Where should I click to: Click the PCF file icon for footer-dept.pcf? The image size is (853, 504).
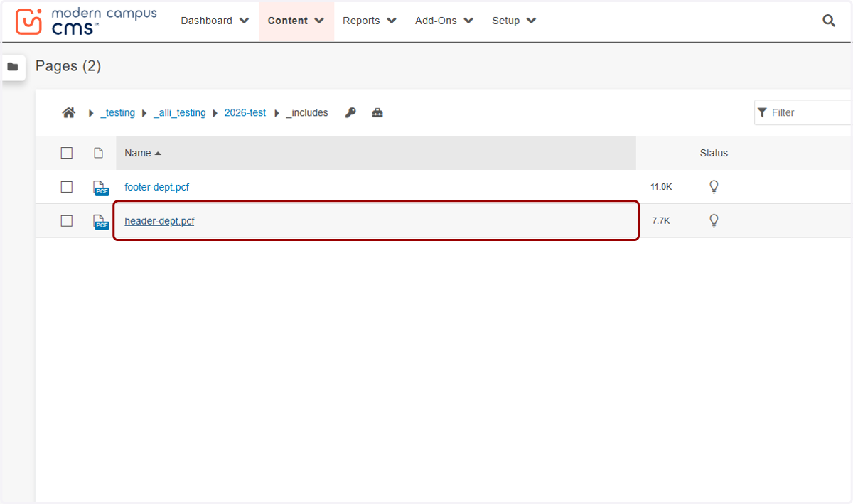coord(101,188)
